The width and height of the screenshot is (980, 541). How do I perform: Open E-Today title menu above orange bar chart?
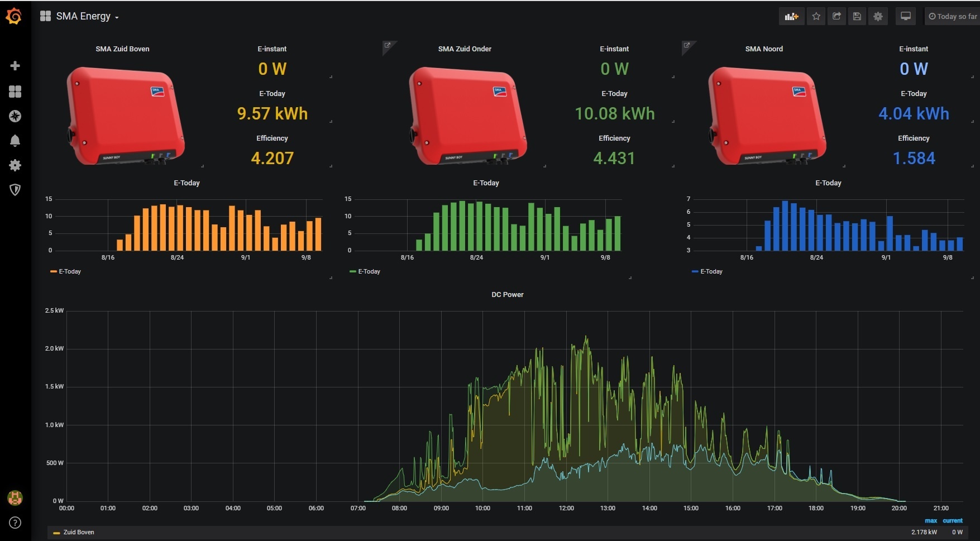point(187,183)
